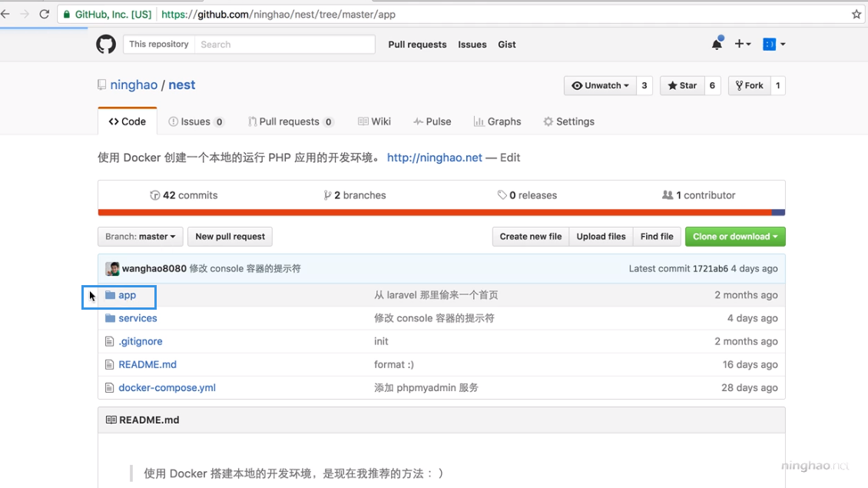The image size is (868, 488).
Task: Edit the repository description
Action: tap(510, 158)
